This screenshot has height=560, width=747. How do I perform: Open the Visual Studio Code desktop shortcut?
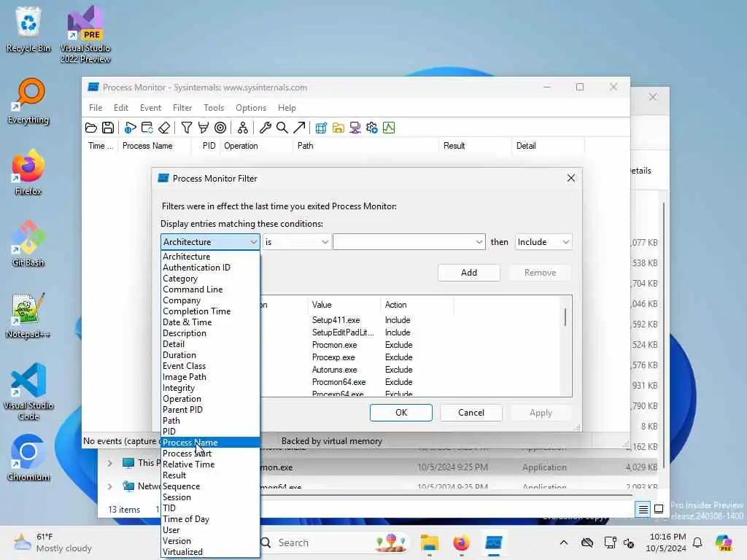pyautogui.click(x=28, y=392)
